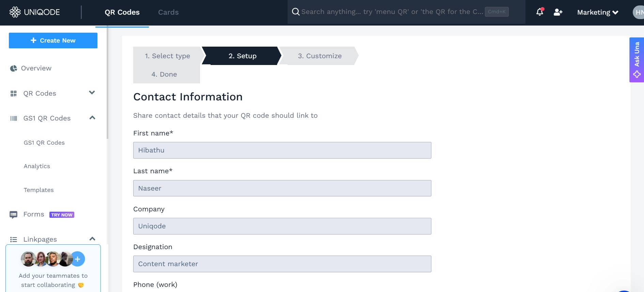This screenshot has width=644, height=292.
Task: Click the TRY NOW badge
Action: click(62, 215)
